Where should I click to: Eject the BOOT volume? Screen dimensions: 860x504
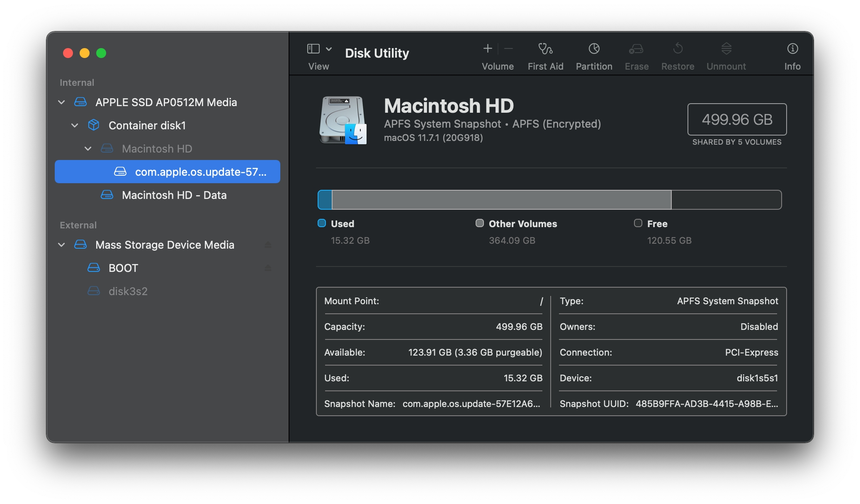point(268,268)
